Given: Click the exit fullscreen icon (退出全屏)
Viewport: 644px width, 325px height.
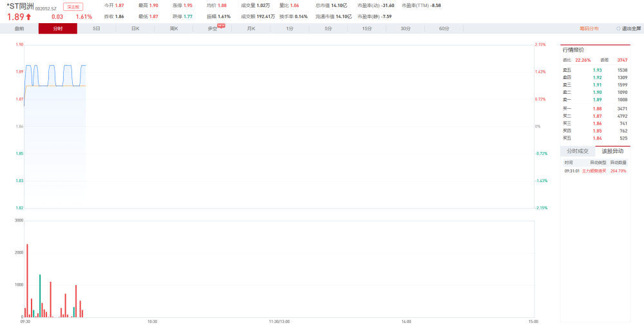Looking at the screenshot, I should pyautogui.click(x=628, y=29).
